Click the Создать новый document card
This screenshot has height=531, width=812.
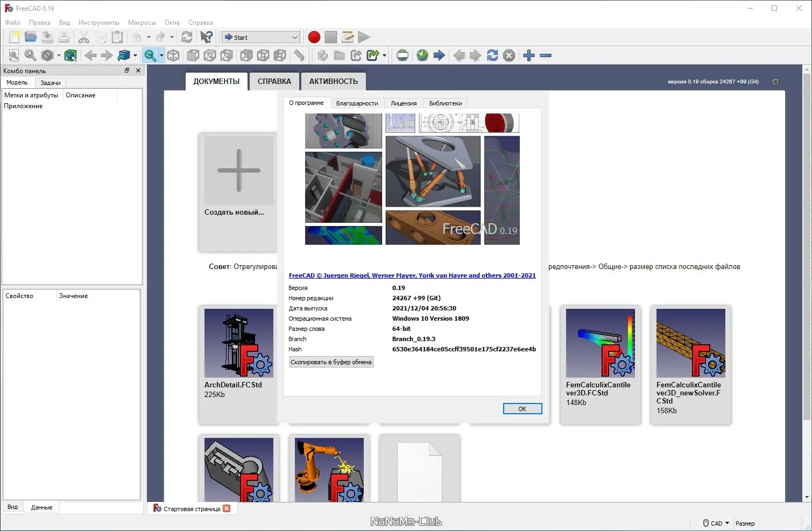click(x=239, y=192)
